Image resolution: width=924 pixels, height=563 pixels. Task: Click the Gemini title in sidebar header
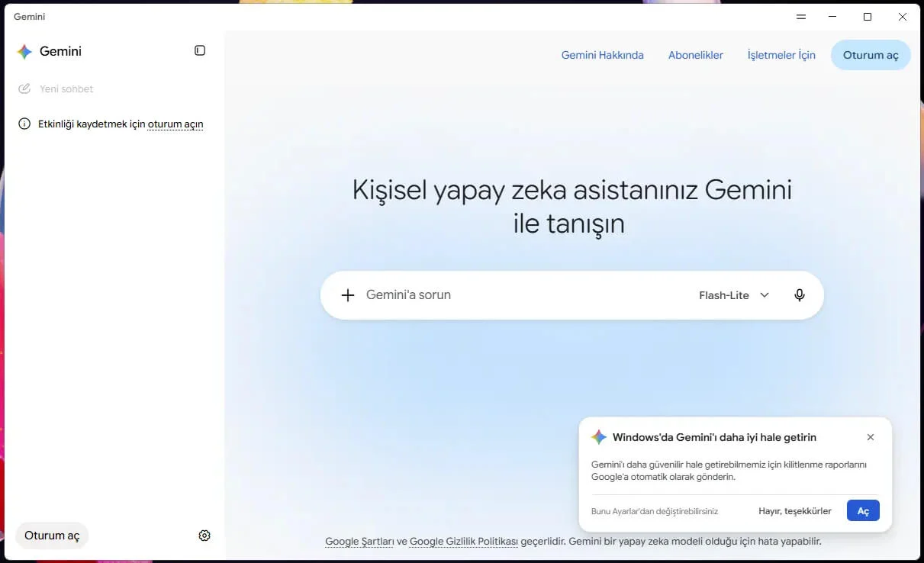pyautogui.click(x=60, y=51)
